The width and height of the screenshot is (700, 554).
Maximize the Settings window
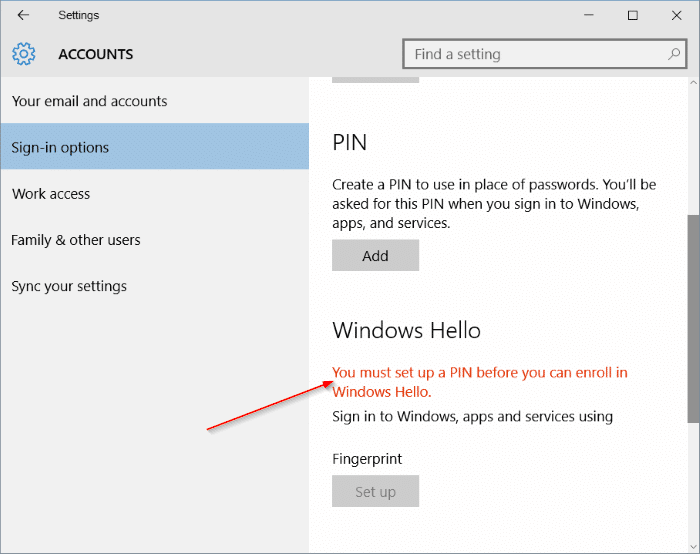(633, 15)
